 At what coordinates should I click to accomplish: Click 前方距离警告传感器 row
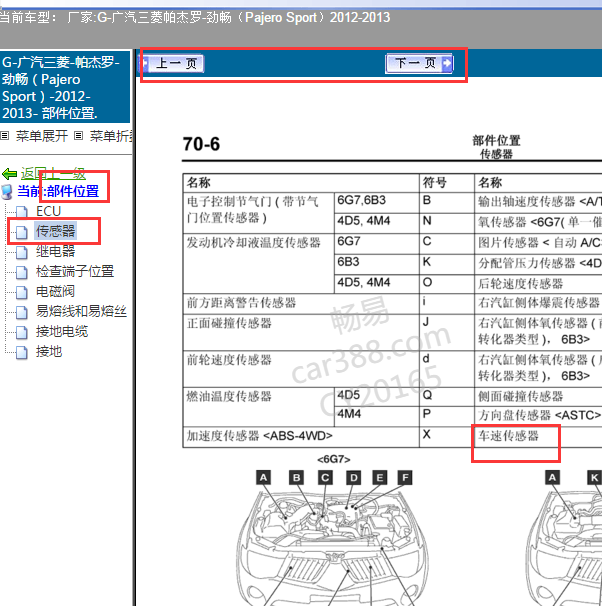(x=301, y=303)
